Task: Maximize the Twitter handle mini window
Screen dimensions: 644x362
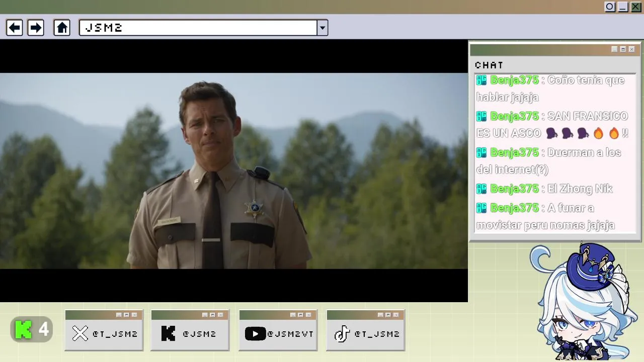Action: [126, 315]
